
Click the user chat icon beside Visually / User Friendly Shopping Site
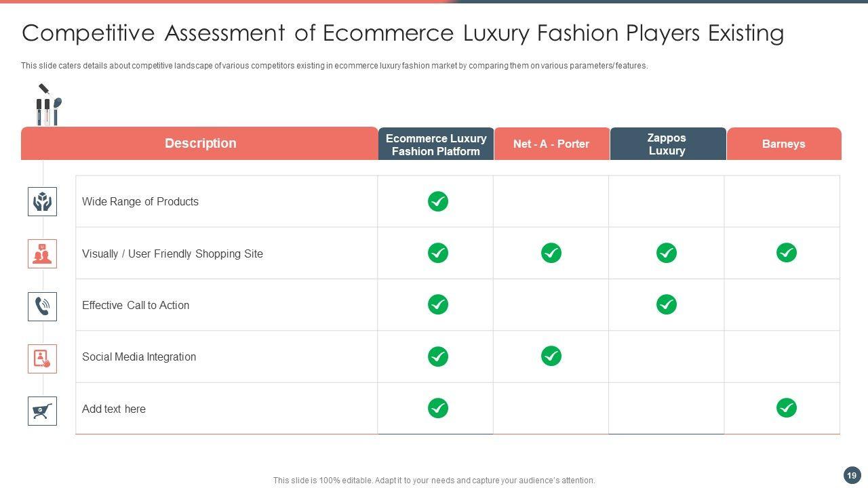(42, 253)
